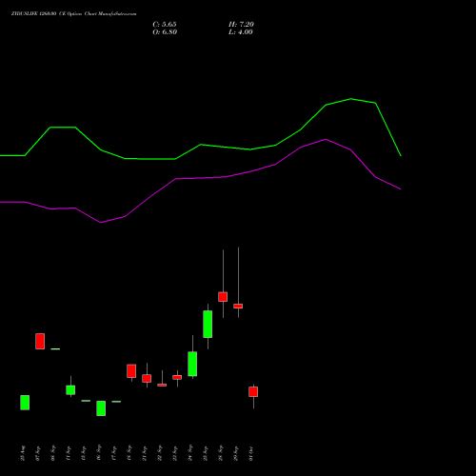Viewport: 476px width, 476px height.
Task: Click the green candle above 16 Sep
Action: pos(101,408)
